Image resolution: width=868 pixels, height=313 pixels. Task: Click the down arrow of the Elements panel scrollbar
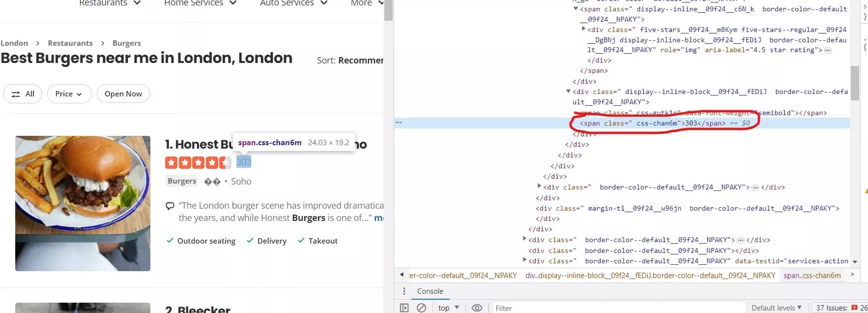coord(855,262)
